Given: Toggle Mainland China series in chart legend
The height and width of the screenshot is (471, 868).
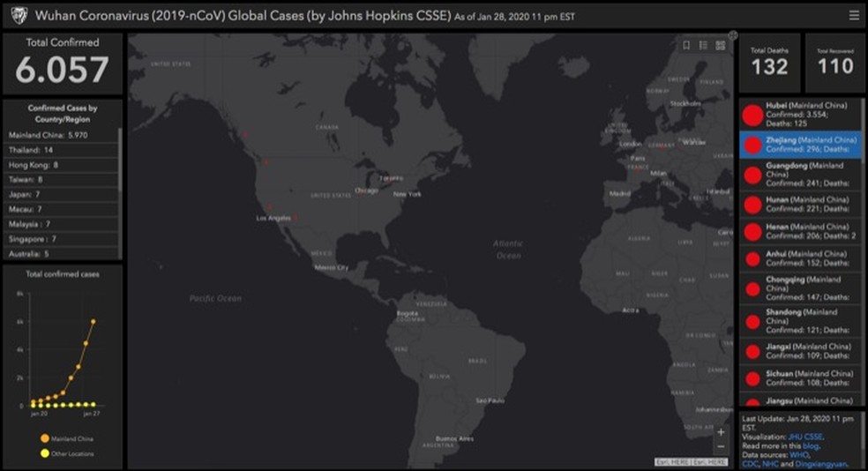Looking at the screenshot, I should click(45, 438).
